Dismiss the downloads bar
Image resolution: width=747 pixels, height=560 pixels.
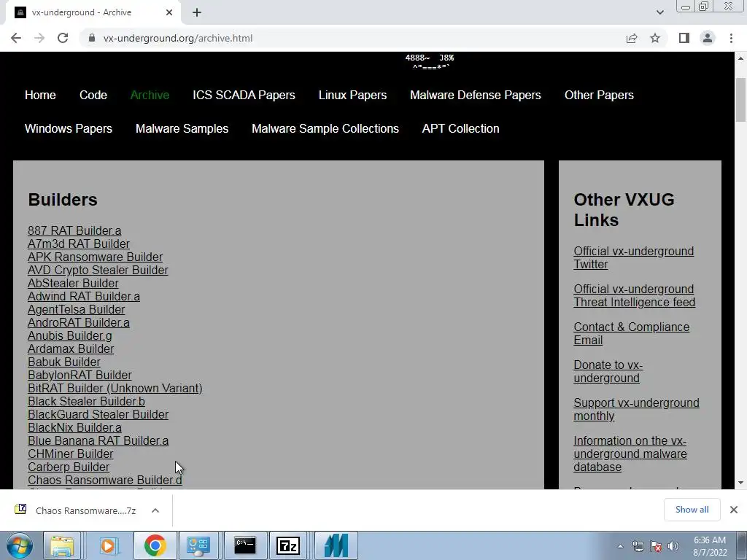pyautogui.click(x=734, y=510)
